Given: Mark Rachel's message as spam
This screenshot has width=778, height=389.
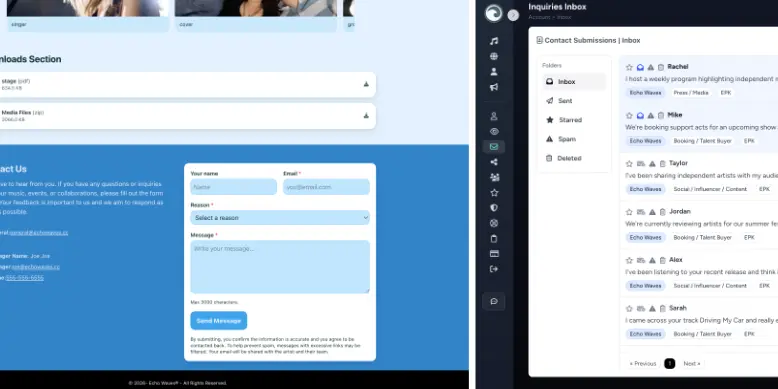Looking at the screenshot, I should pos(650,67).
